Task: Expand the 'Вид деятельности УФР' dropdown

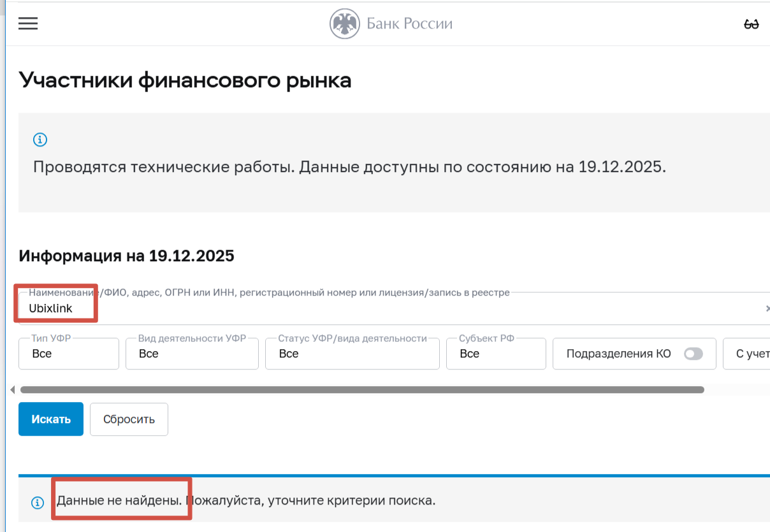Action: pos(192,354)
